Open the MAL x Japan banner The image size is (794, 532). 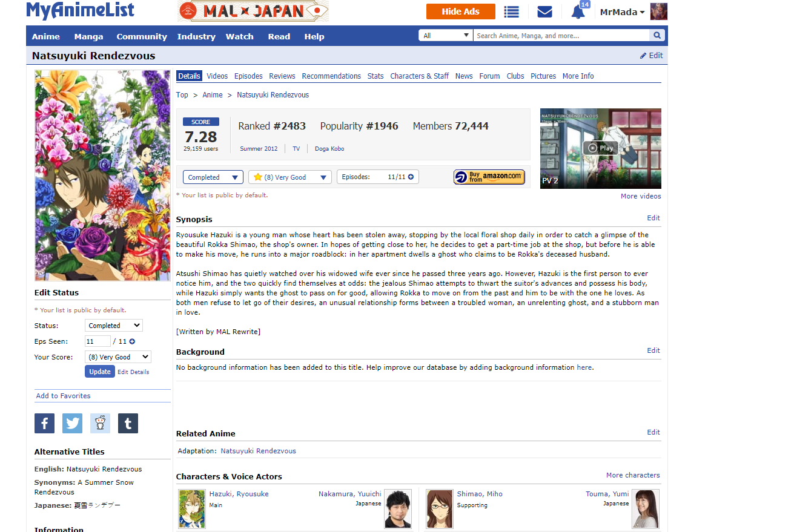[253, 11]
